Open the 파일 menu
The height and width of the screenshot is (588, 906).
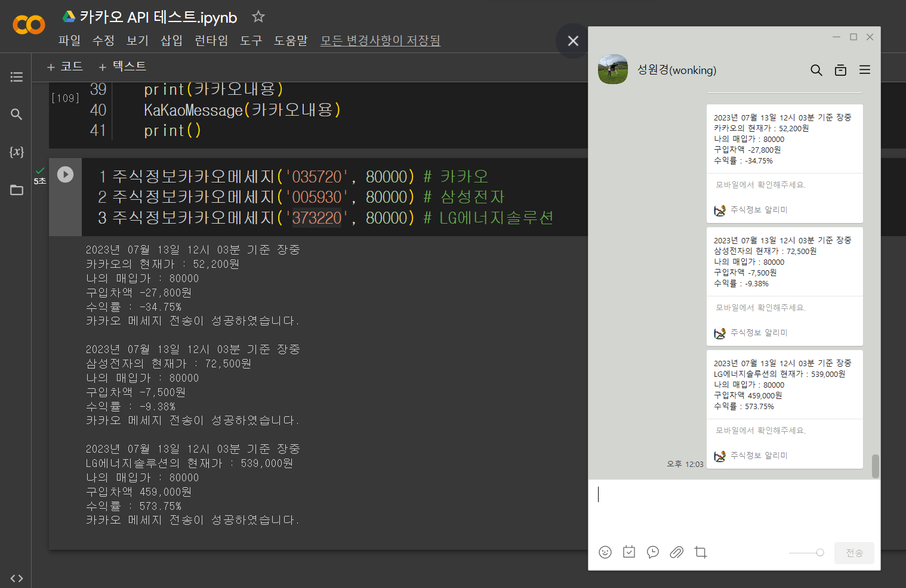pos(69,41)
